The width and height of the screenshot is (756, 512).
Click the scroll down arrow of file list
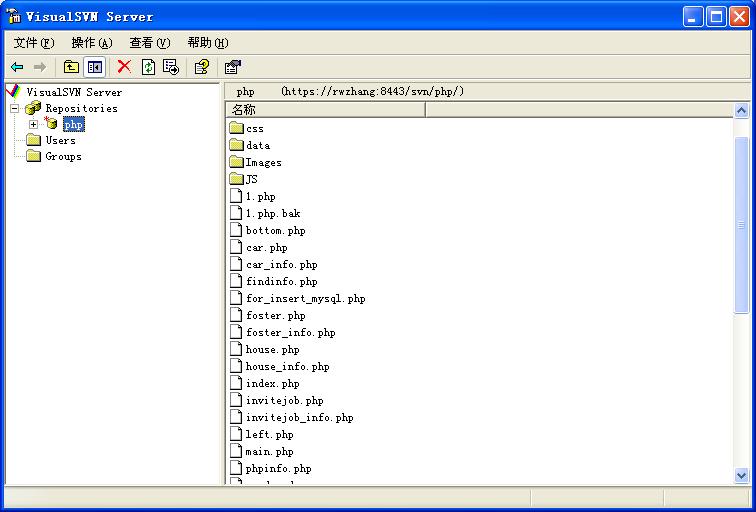(741, 475)
